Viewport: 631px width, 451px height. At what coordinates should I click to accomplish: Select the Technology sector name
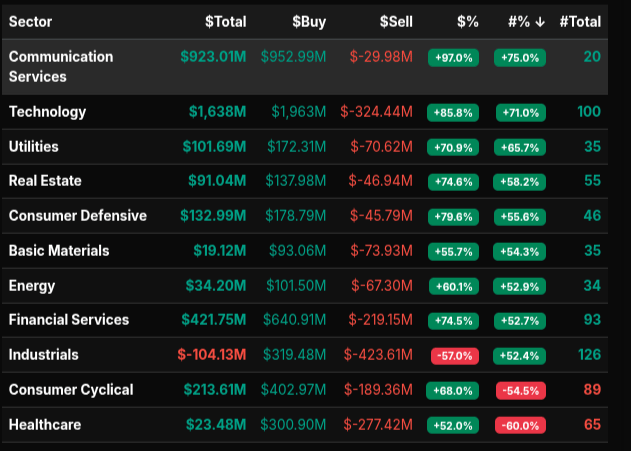[x=47, y=112]
